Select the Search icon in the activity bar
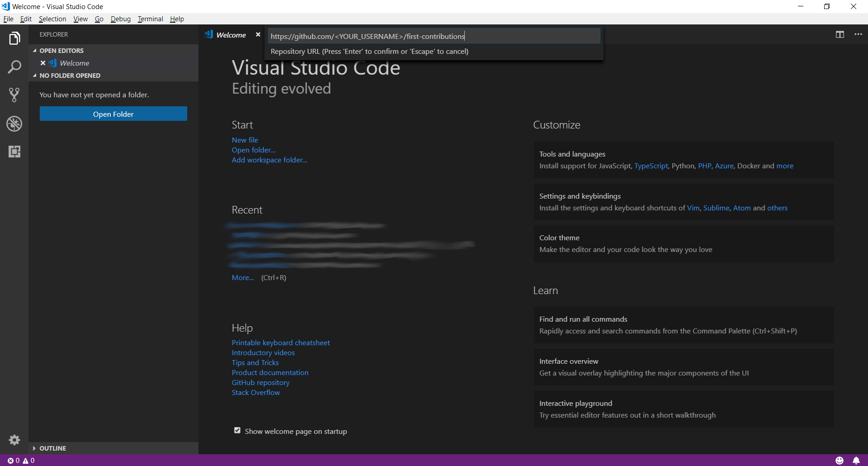Image resolution: width=868 pixels, height=466 pixels. 14,67
